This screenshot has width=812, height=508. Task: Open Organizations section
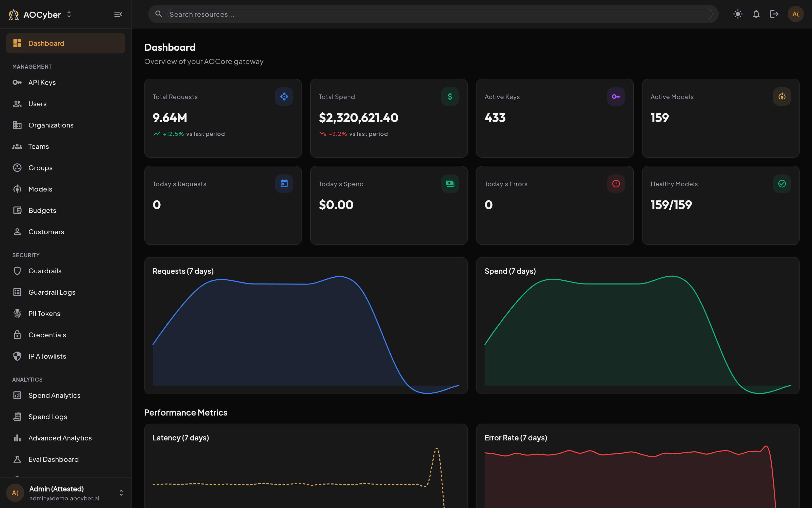click(66, 125)
